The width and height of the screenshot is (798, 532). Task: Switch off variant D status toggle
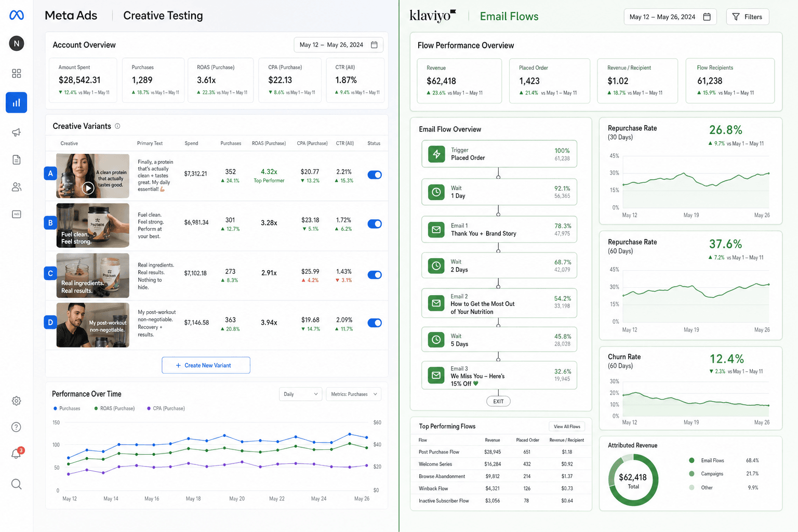(375, 323)
